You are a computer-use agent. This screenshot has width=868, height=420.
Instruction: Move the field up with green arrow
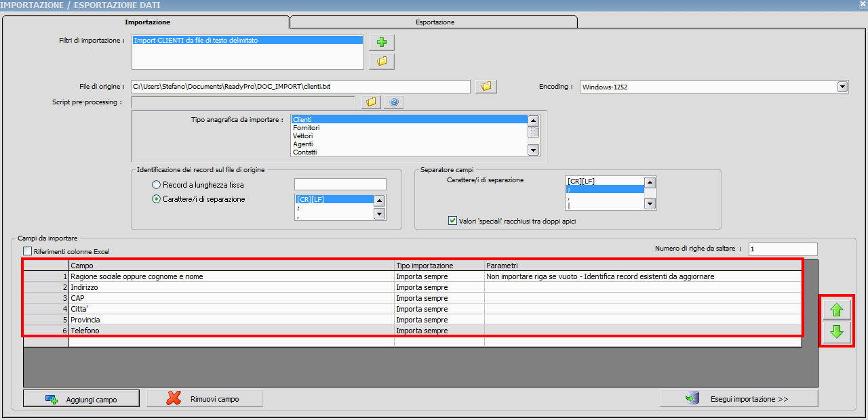click(x=836, y=311)
